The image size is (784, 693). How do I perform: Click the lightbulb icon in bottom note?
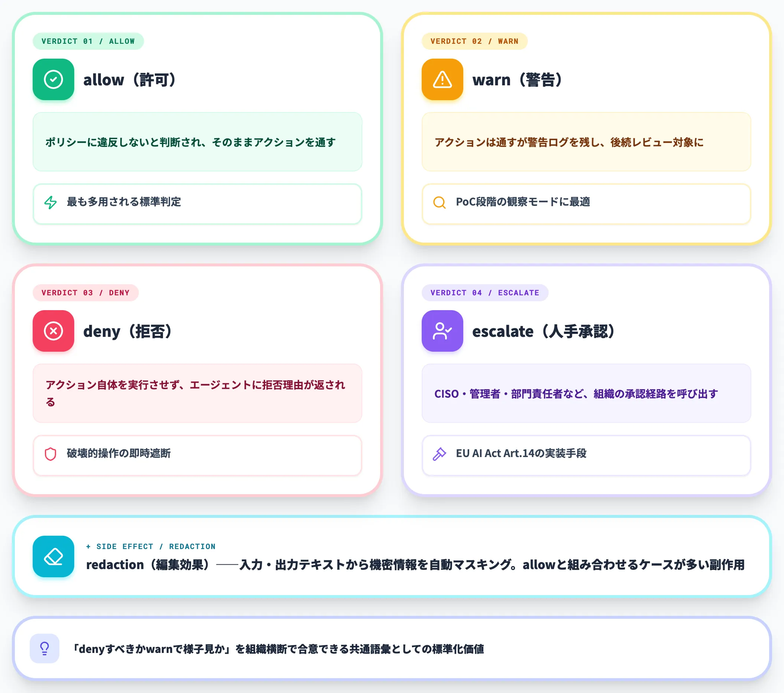45,648
